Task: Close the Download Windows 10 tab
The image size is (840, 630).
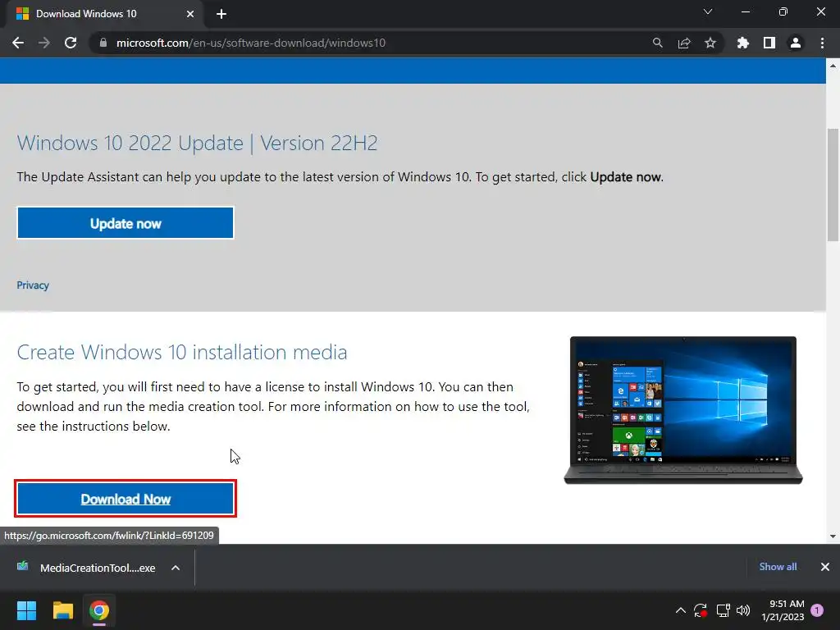Action: [190, 14]
